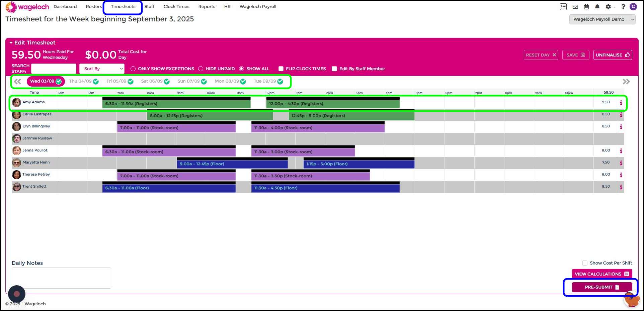Click the help question mark icon
The height and width of the screenshot is (311, 644).
click(623, 7)
